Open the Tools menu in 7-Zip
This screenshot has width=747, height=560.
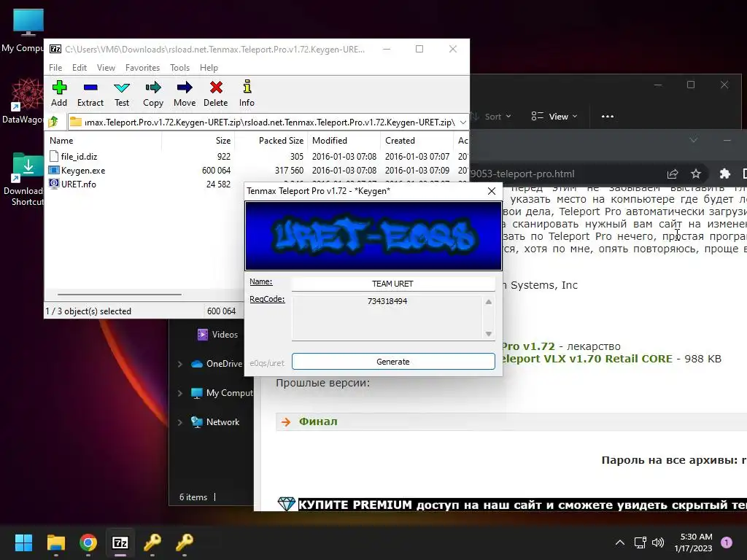(179, 68)
